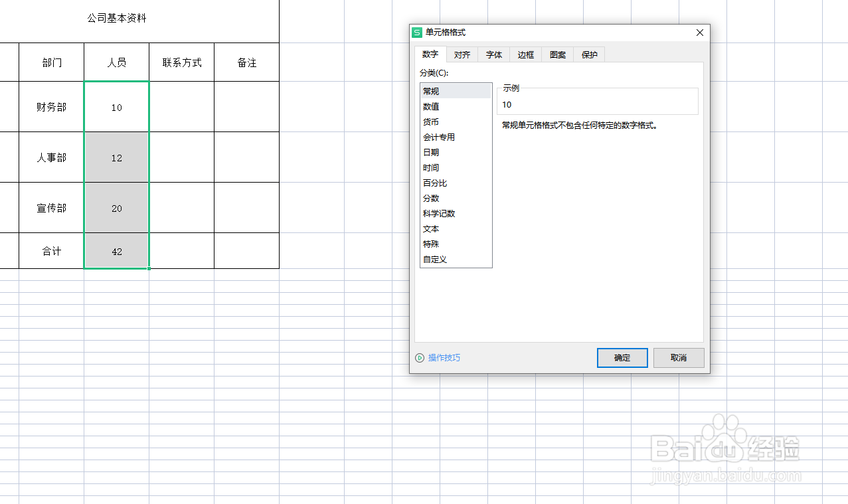Click the 人事部 cell
848x504 pixels.
tap(52, 157)
